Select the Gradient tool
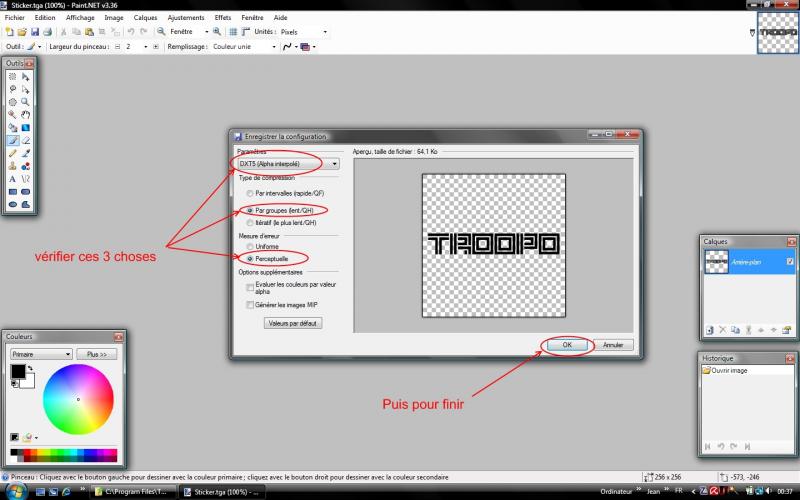800x500 pixels. pos(26,128)
